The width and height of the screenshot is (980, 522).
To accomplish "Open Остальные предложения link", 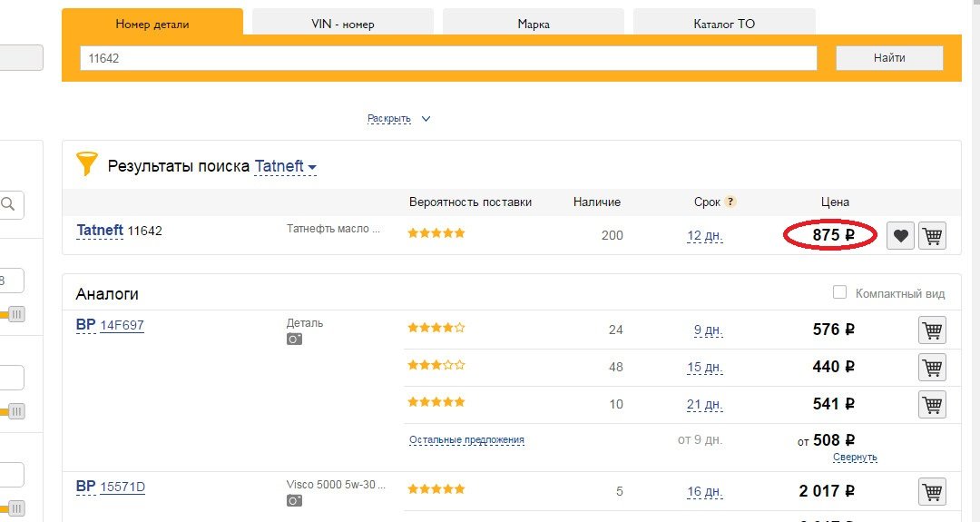I will click(466, 439).
